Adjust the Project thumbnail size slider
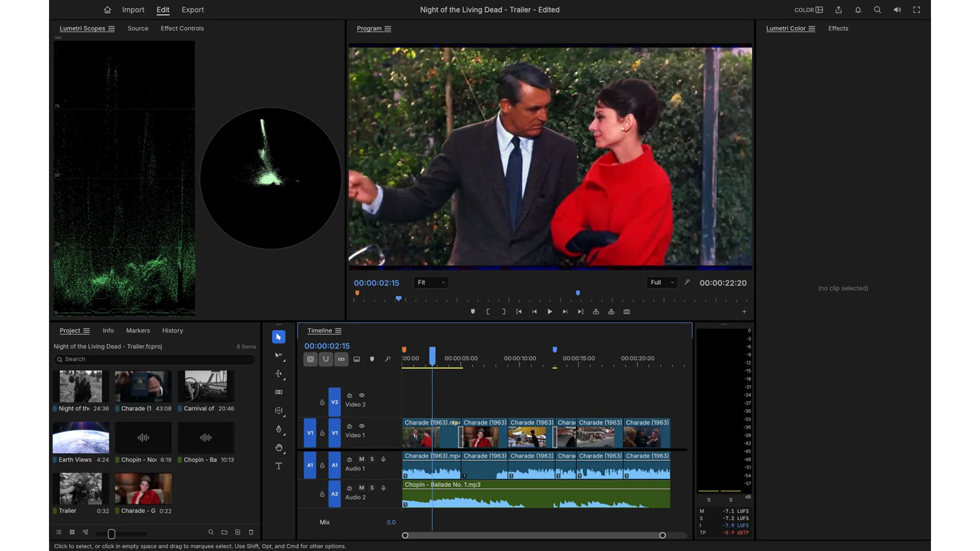The width and height of the screenshot is (980, 551). tap(111, 534)
